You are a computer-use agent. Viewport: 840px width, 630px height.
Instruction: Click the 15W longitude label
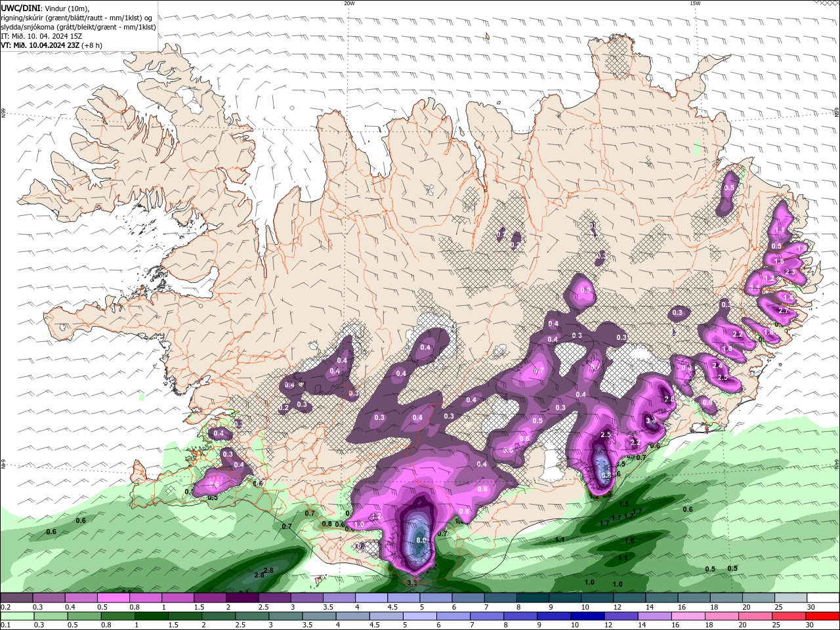695,3
